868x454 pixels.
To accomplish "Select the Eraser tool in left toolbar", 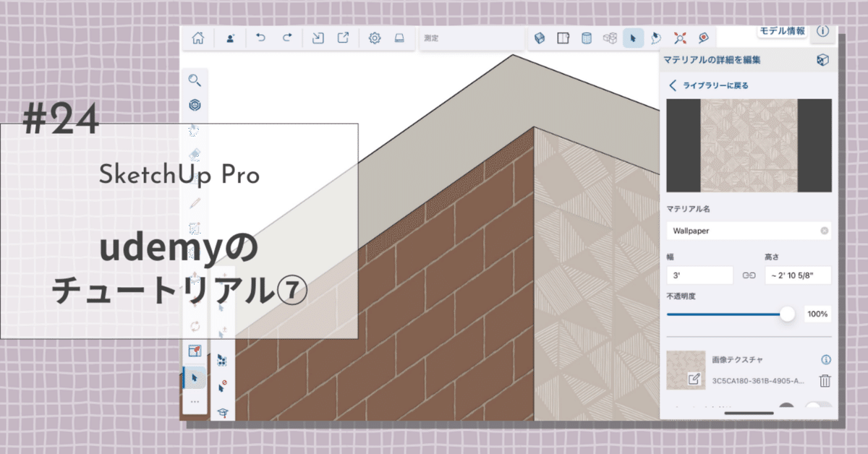I will [x=195, y=154].
